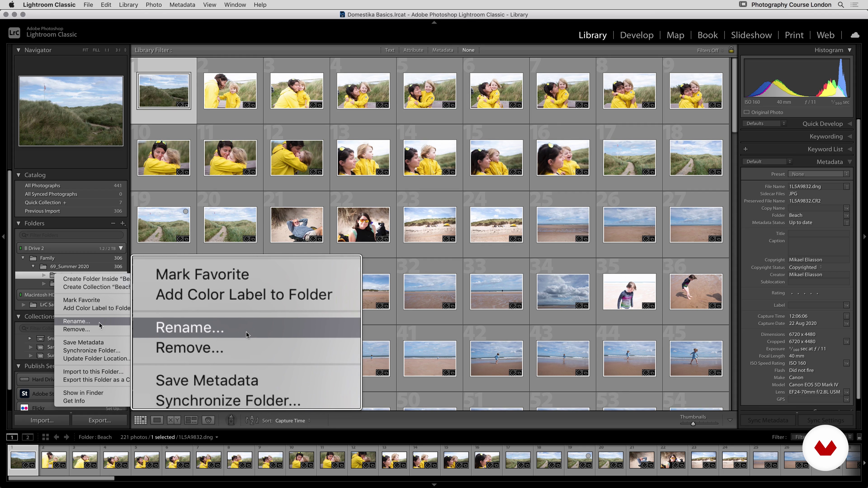868x488 pixels.
Task: Click the Folder go-to arrow in Metadata
Action: tap(847, 215)
